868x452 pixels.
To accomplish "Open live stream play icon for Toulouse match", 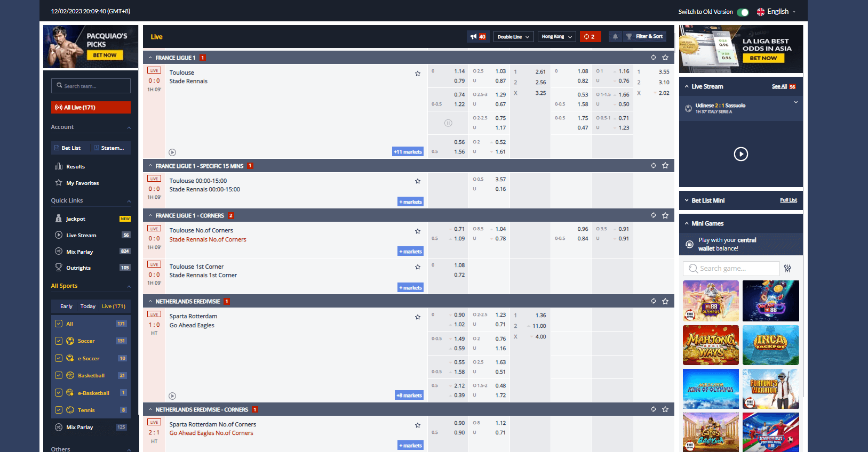I will pos(172,152).
